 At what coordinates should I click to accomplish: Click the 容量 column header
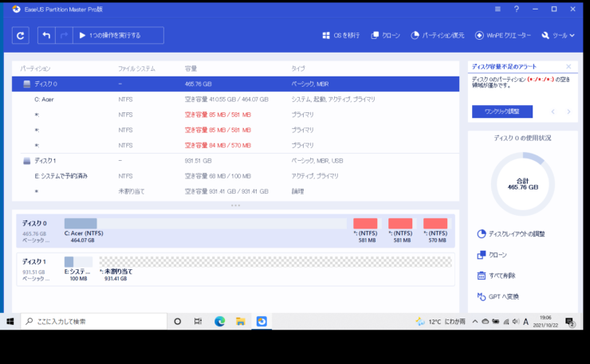click(191, 68)
